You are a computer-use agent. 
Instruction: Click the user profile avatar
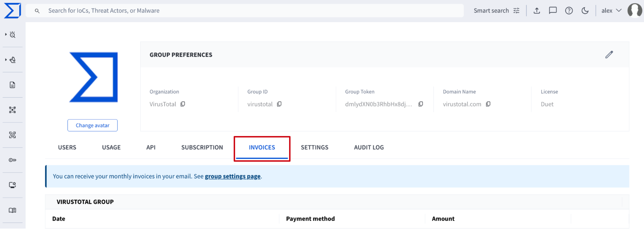tap(635, 10)
